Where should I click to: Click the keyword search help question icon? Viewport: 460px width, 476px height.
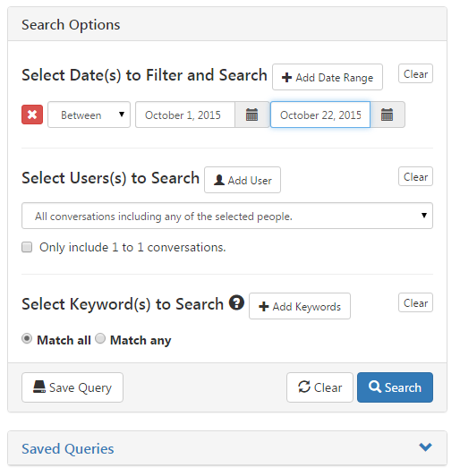click(x=236, y=302)
